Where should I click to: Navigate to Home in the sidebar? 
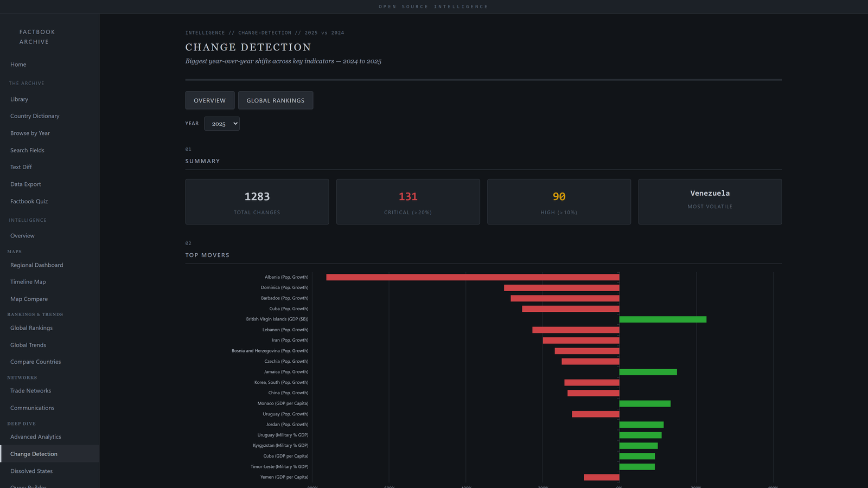coord(18,65)
